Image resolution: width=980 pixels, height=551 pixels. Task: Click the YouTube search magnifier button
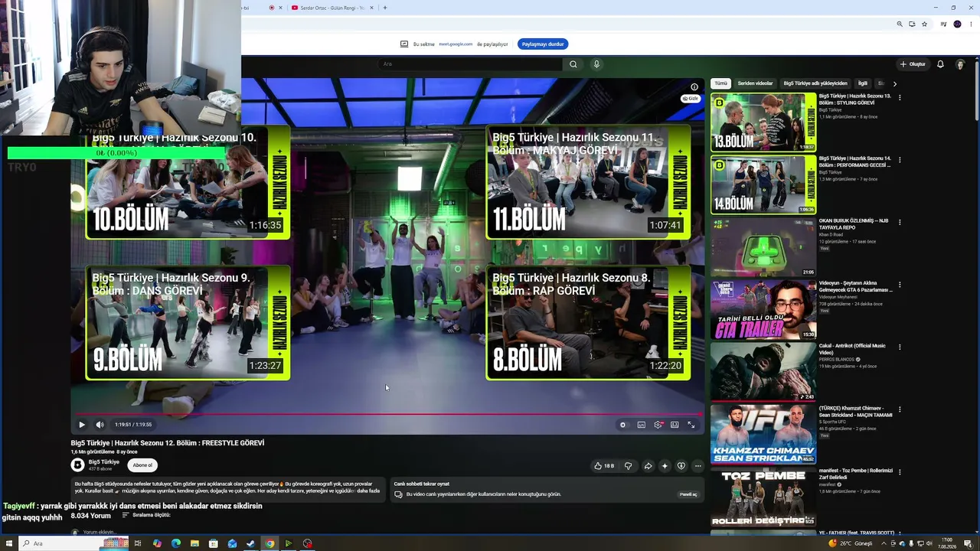click(573, 64)
